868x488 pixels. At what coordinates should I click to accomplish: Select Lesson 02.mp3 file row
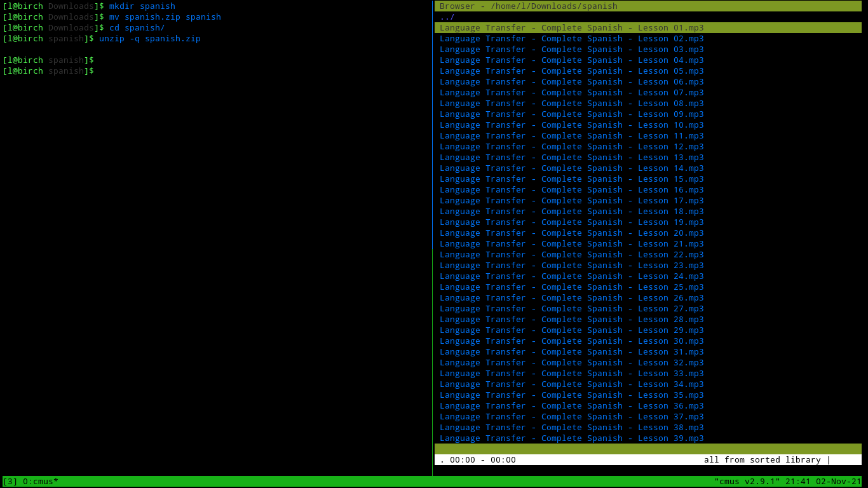point(648,38)
